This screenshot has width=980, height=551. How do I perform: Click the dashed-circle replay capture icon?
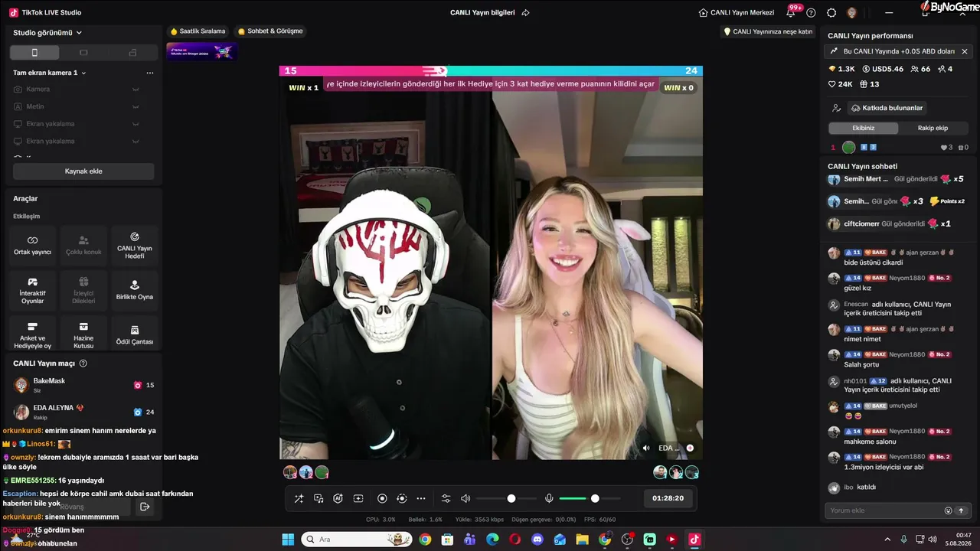coord(401,499)
